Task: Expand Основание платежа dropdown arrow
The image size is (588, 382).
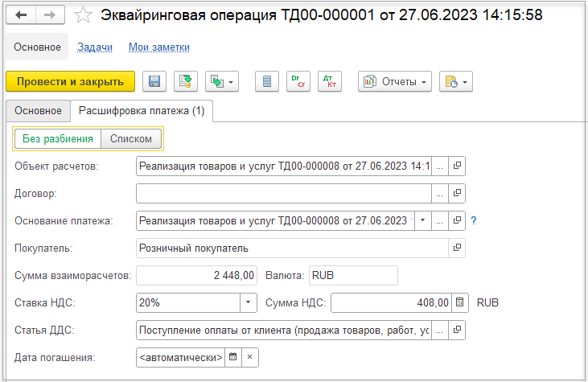Action: tap(422, 220)
